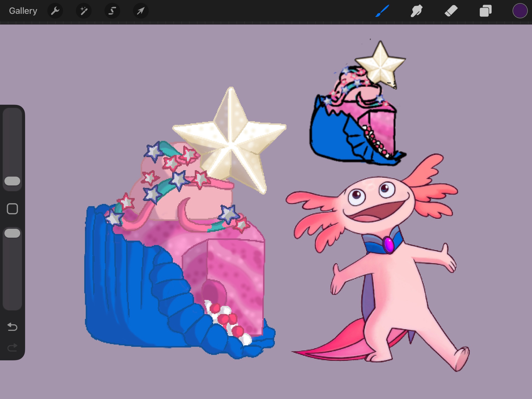Open the purple active color swatch

[520, 11]
